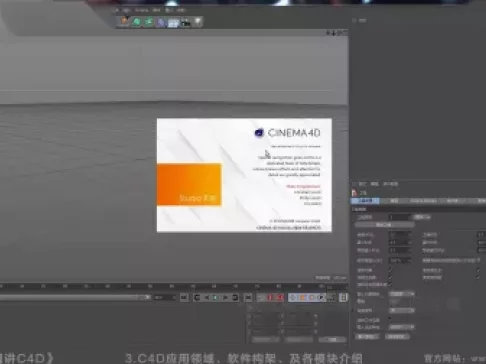Click the blue-white floor grid toolbar icon
486x364 pixels.
[x=173, y=23]
